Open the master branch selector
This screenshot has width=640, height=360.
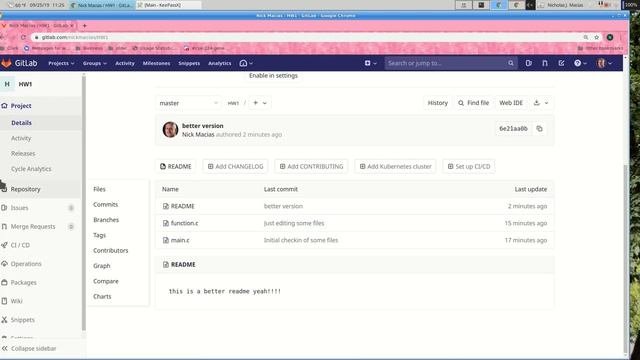(189, 103)
